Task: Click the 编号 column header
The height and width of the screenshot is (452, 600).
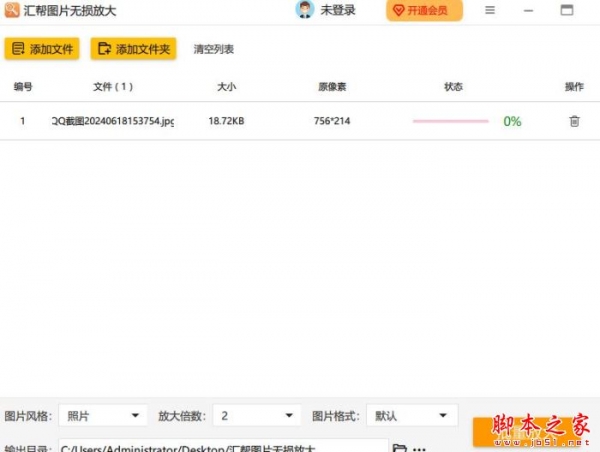Action: pos(23,87)
